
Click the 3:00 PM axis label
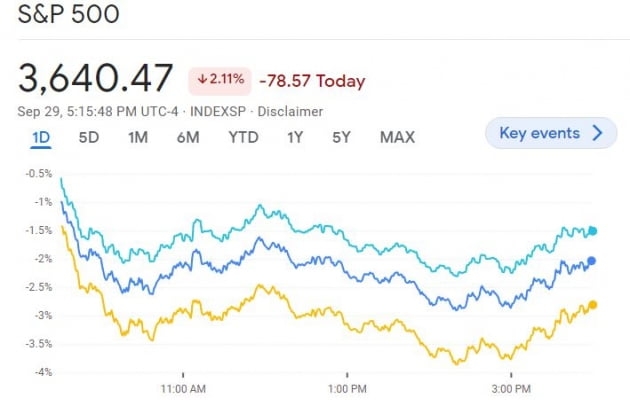(x=510, y=387)
